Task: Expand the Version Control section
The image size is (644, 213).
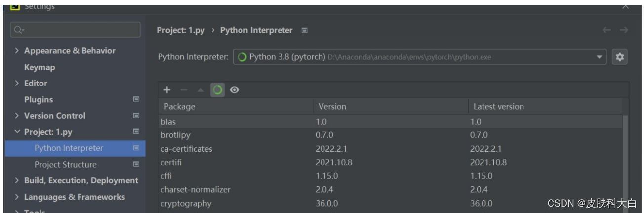Action: pos(18,116)
